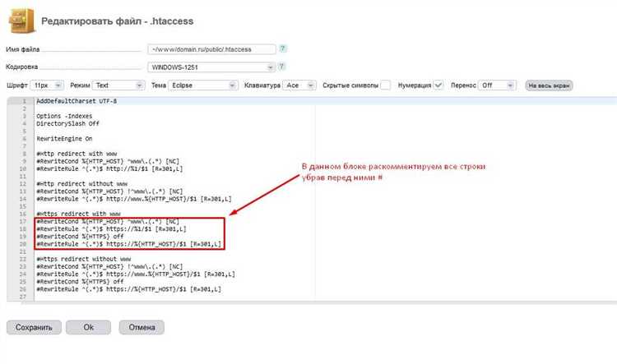
Task: Click the file name input field
Action: 211,49
